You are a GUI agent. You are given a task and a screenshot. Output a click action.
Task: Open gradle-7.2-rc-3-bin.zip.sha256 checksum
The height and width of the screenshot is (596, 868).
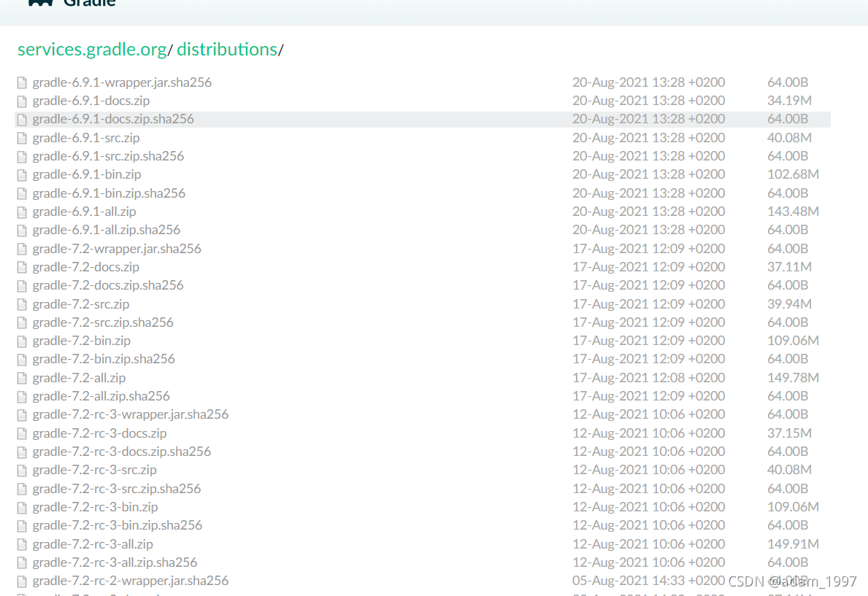coord(118,525)
